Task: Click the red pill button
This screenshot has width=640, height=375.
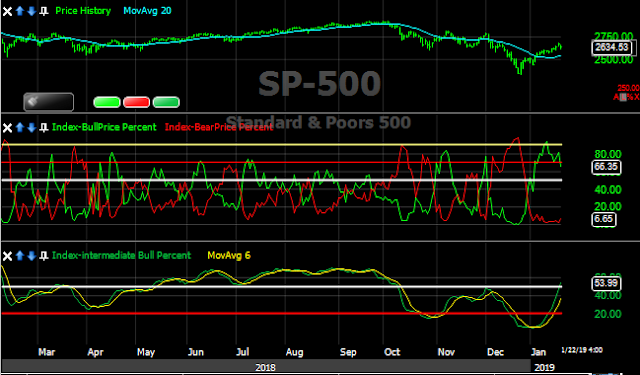Action: click(136, 102)
